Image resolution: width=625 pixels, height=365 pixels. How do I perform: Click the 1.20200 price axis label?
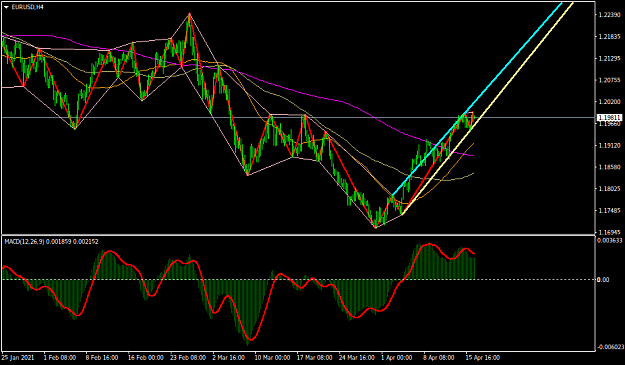pos(609,102)
